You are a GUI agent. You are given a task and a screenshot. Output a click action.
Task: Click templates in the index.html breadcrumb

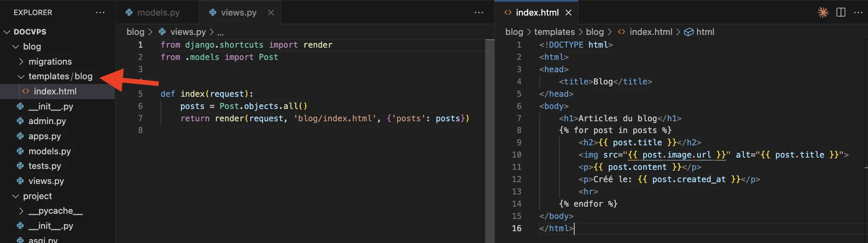click(554, 32)
